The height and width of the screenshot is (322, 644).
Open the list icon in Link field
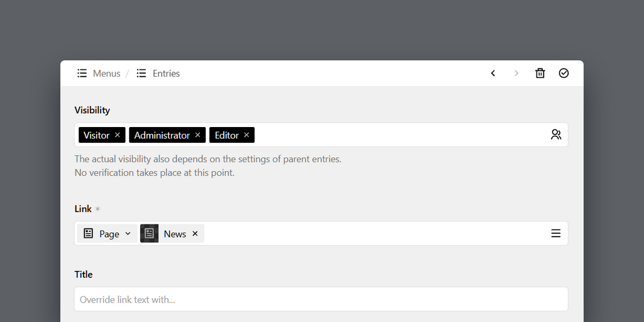pyautogui.click(x=556, y=233)
